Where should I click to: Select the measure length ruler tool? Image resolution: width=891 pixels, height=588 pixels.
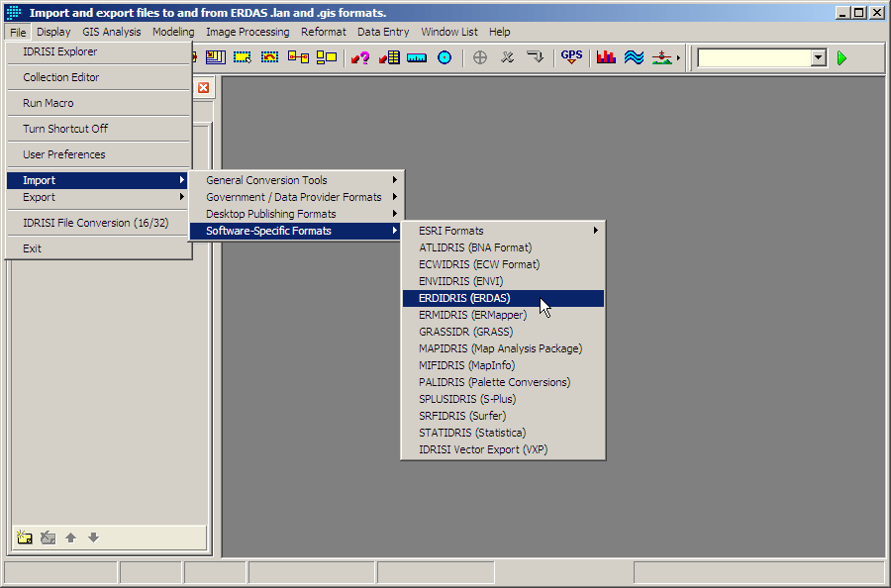417,57
